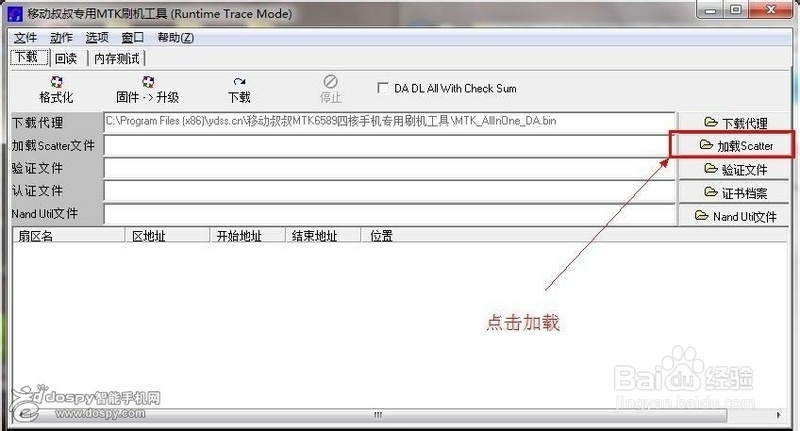The width and height of the screenshot is (800, 431).
Task: Click the 扇区名 column header
Action: [69, 236]
